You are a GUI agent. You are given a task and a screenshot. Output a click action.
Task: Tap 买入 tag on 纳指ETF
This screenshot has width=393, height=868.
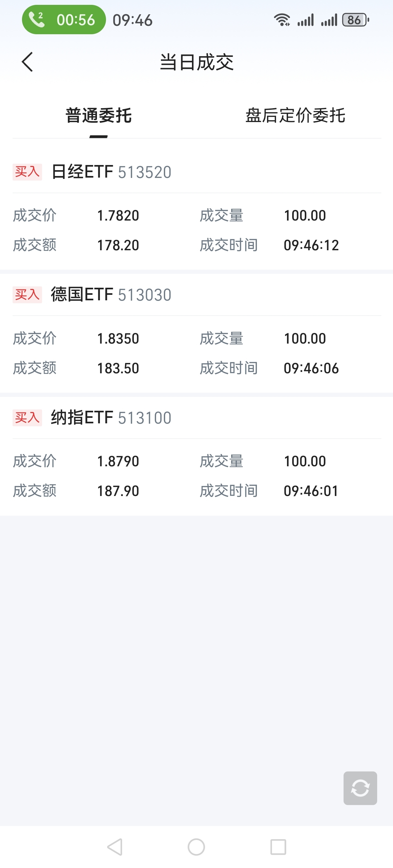pyautogui.click(x=27, y=418)
